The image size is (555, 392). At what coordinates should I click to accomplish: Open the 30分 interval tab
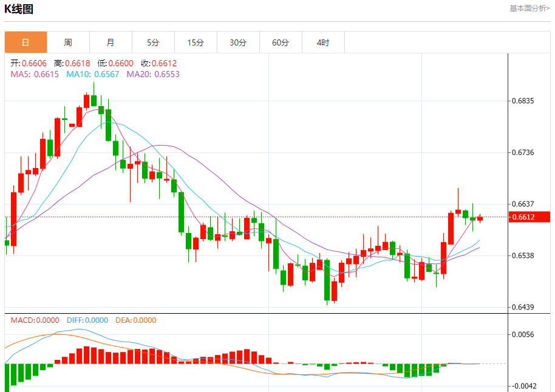pos(238,42)
